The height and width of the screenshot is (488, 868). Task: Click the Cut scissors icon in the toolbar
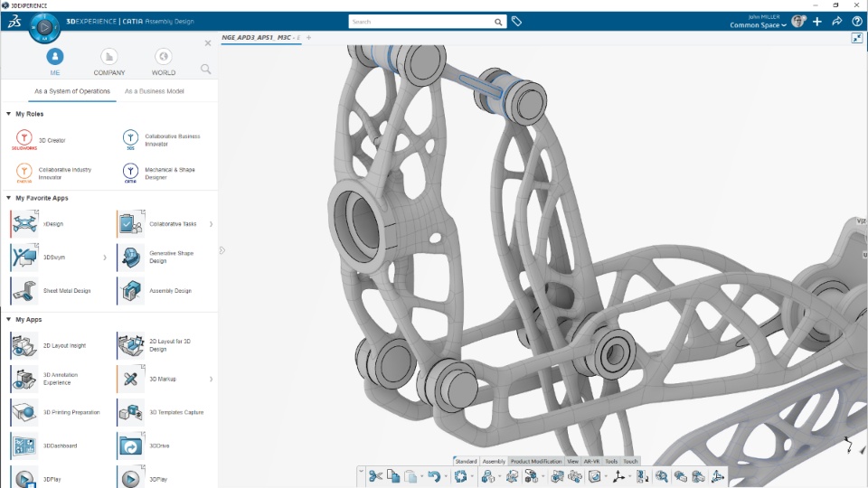(375, 476)
